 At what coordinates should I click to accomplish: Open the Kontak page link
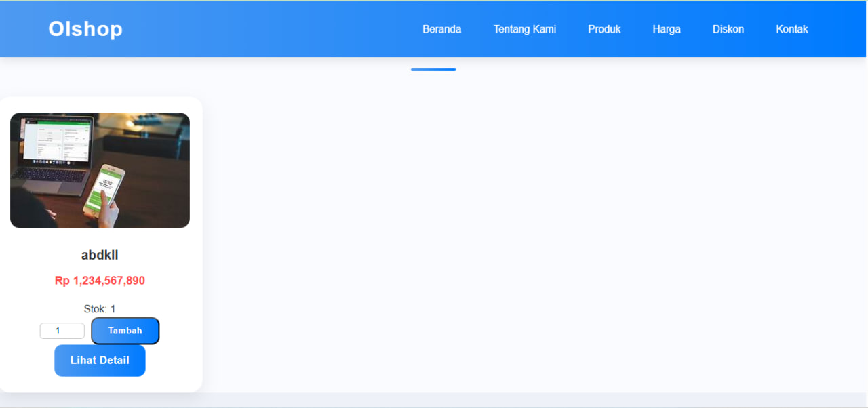click(791, 29)
